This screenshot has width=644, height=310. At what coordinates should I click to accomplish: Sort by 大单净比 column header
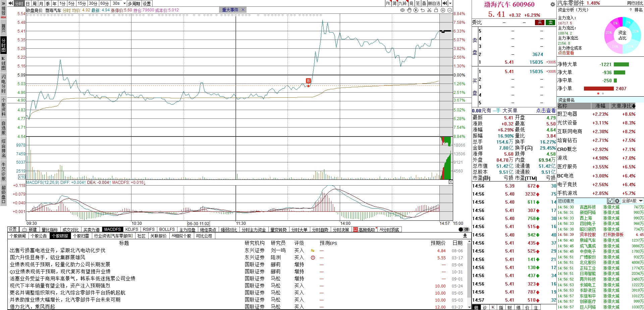623,106
